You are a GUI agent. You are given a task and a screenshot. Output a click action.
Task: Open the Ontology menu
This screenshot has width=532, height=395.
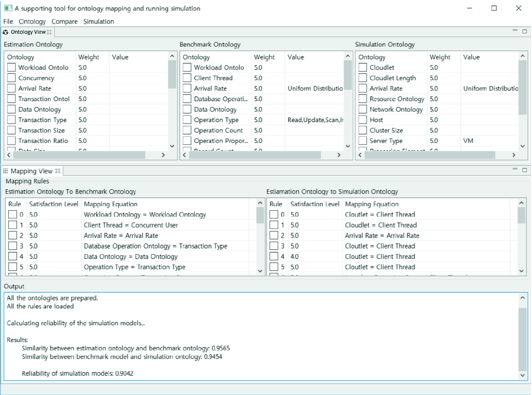(x=32, y=21)
